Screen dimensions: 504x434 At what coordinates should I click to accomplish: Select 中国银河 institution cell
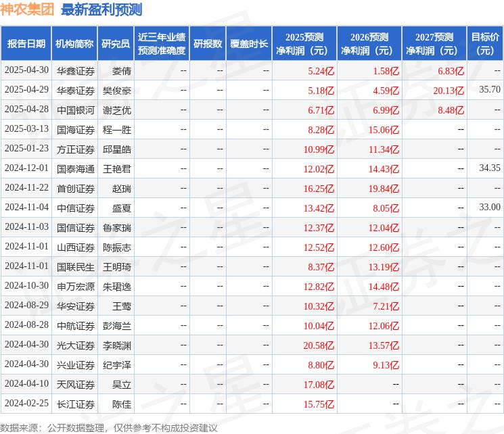[76, 110]
